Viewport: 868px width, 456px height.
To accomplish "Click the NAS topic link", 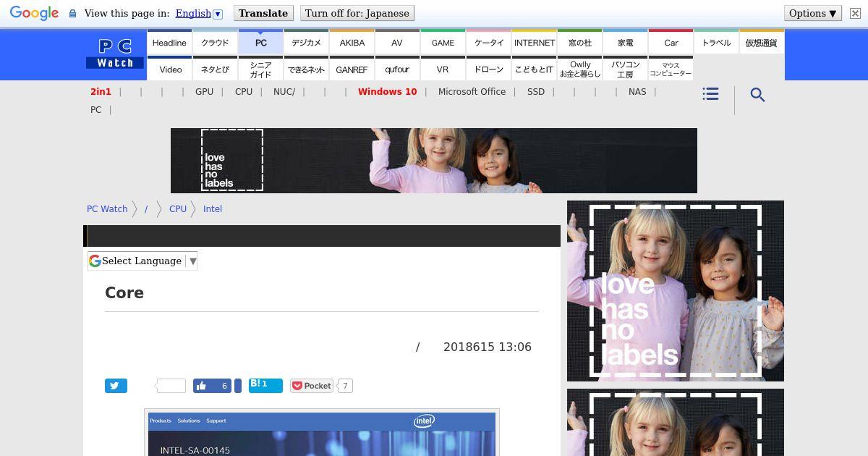I will click(x=637, y=91).
